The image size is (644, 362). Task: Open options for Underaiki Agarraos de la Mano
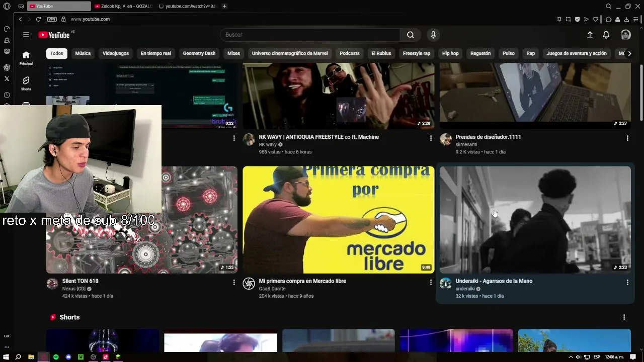click(x=627, y=282)
